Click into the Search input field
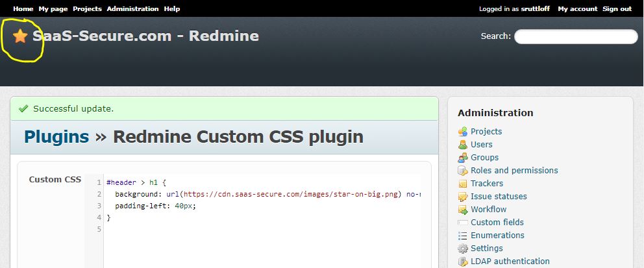The width and height of the screenshot is (644, 268). (576, 36)
